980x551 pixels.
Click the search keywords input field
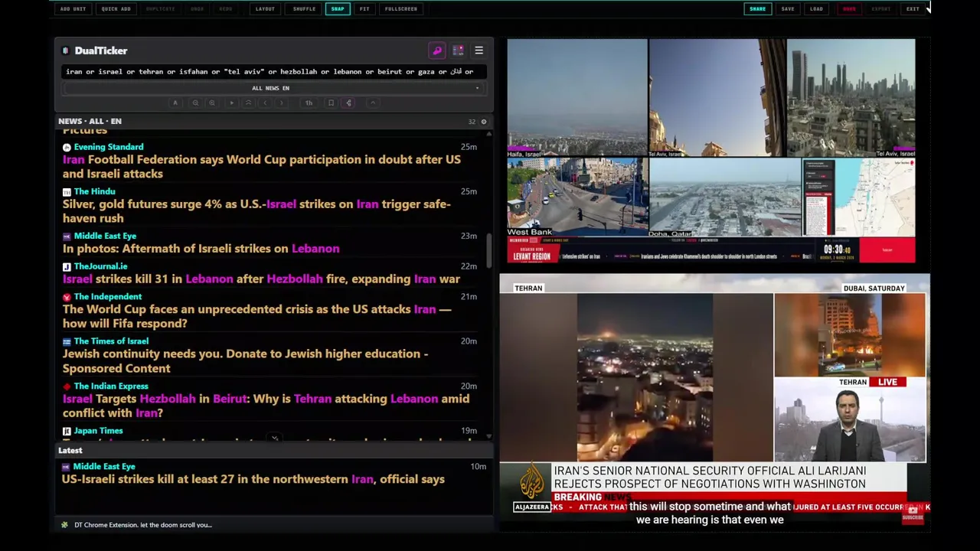tap(273, 72)
